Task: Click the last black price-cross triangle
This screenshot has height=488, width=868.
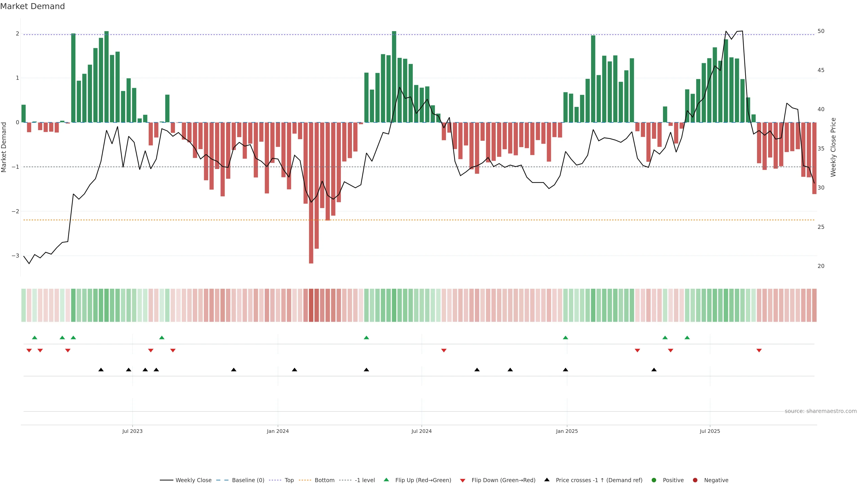Action: click(x=654, y=370)
